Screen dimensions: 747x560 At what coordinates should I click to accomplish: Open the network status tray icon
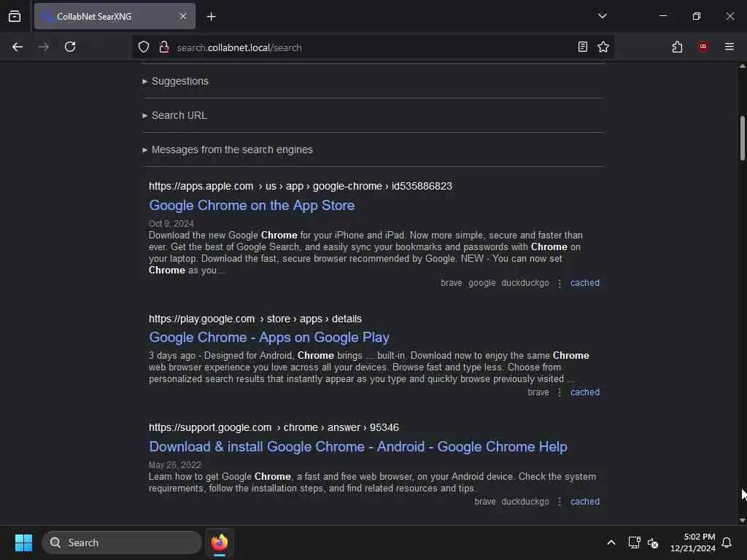[634, 542]
